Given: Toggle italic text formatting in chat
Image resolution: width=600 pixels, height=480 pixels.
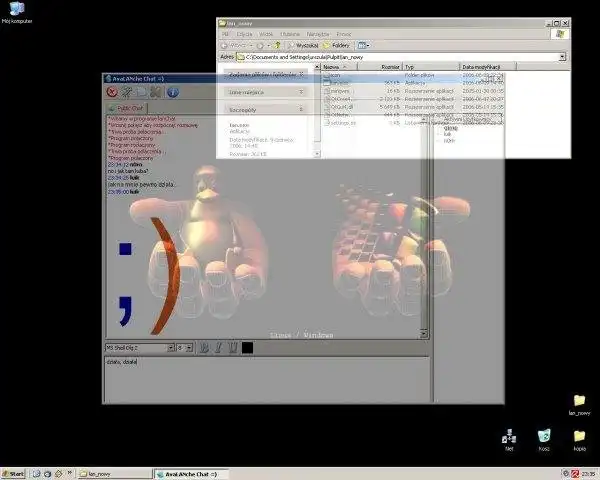Looking at the screenshot, I should pyautogui.click(x=218, y=348).
